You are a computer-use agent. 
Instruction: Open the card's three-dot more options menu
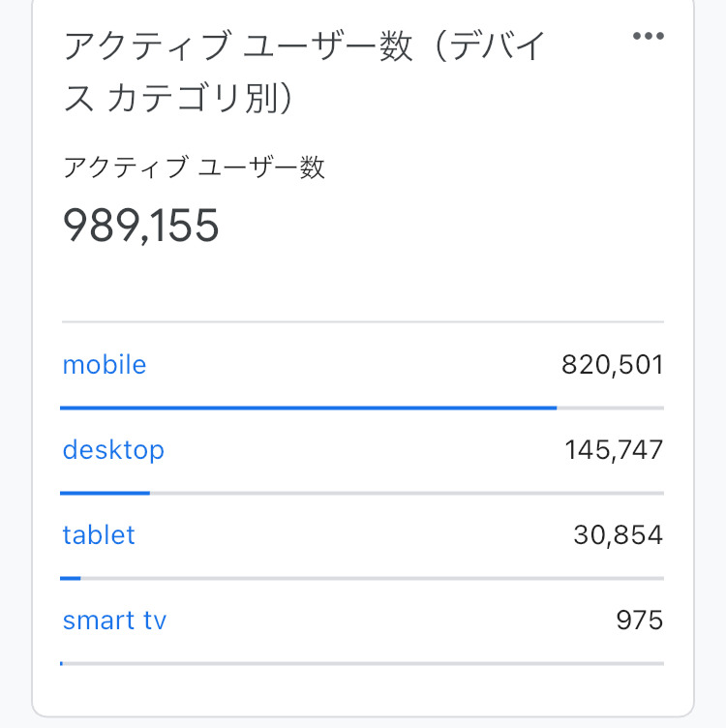click(x=648, y=37)
